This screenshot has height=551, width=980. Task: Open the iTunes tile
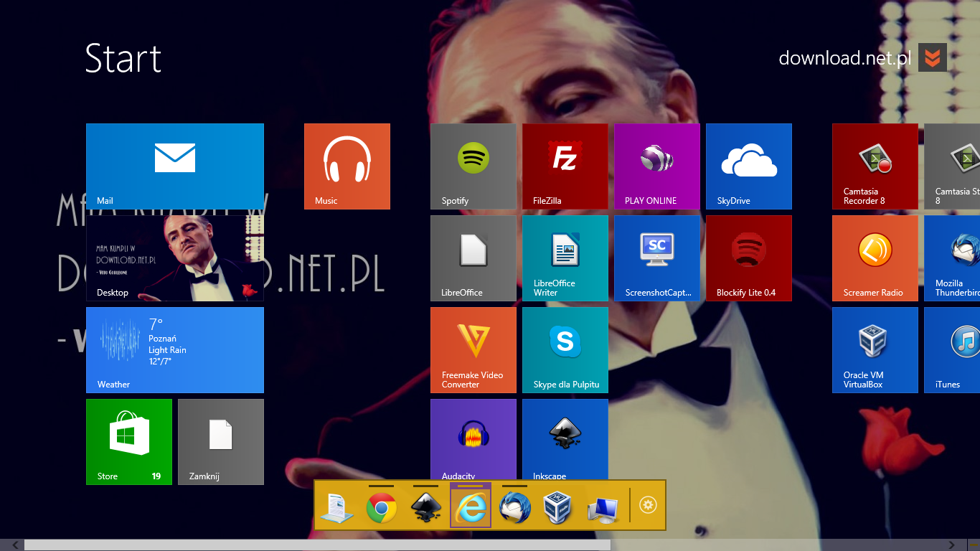(x=952, y=350)
